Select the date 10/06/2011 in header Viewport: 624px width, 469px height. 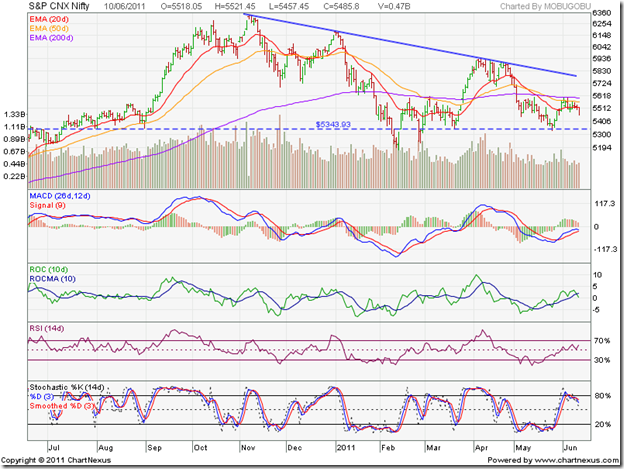point(125,6)
